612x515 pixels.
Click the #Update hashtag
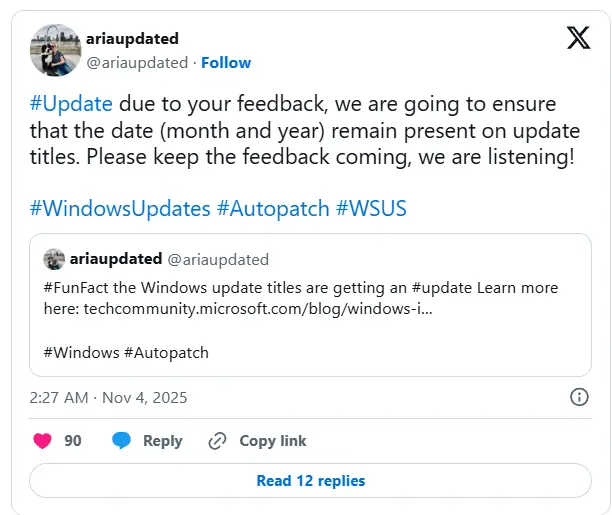coord(71,105)
